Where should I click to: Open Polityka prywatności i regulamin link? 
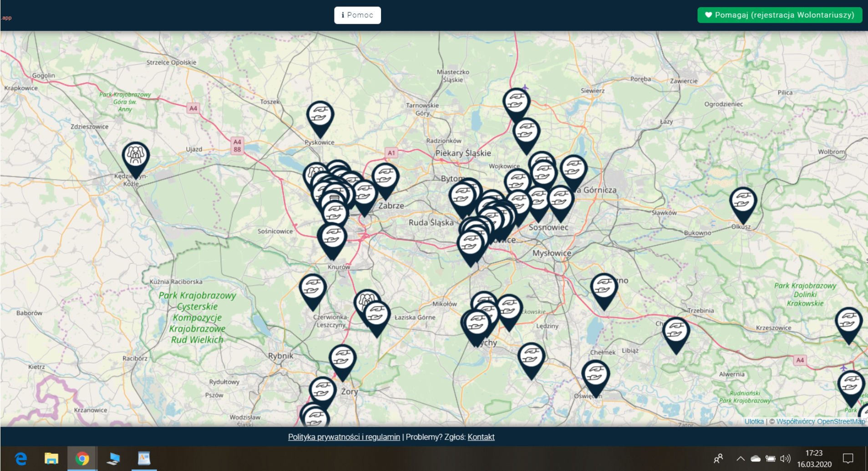tap(344, 437)
